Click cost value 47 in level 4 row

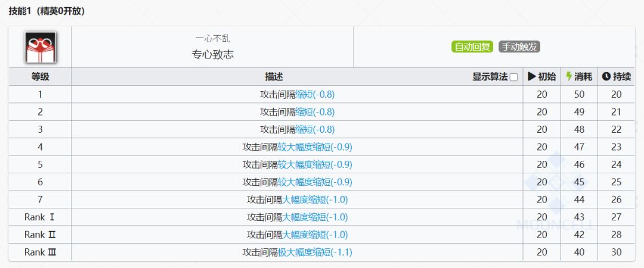pos(579,147)
